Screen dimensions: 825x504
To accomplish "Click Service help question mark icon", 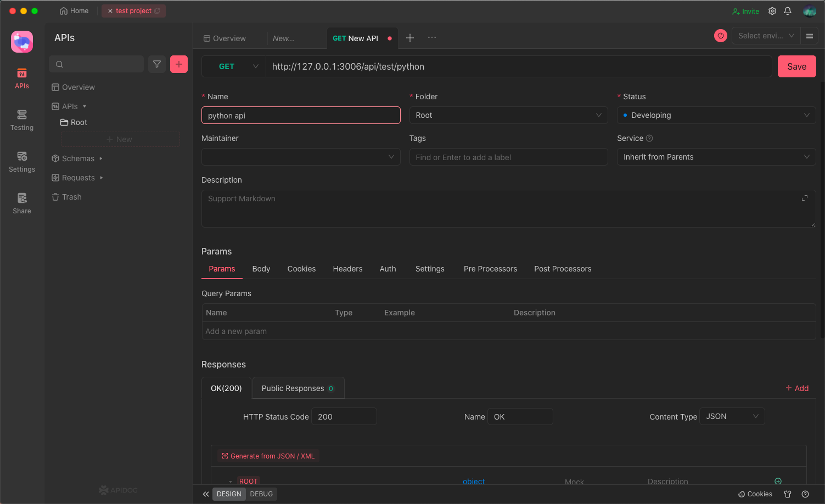I will pos(649,138).
